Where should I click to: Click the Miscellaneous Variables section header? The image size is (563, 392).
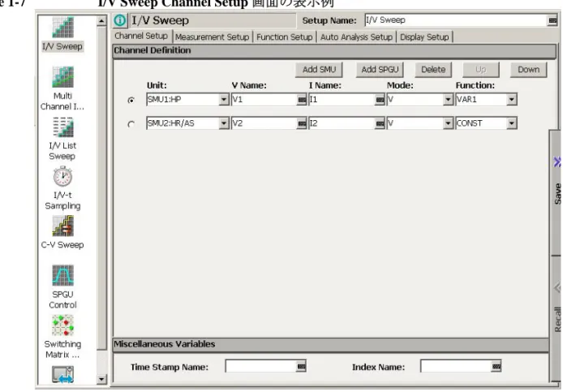tap(331, 344)
